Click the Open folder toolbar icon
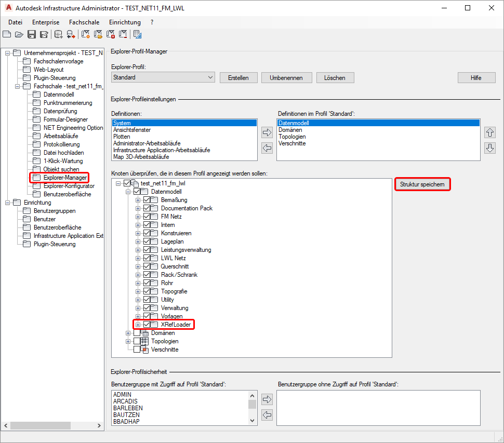504x443 pixels. click(x=19, y=34)
